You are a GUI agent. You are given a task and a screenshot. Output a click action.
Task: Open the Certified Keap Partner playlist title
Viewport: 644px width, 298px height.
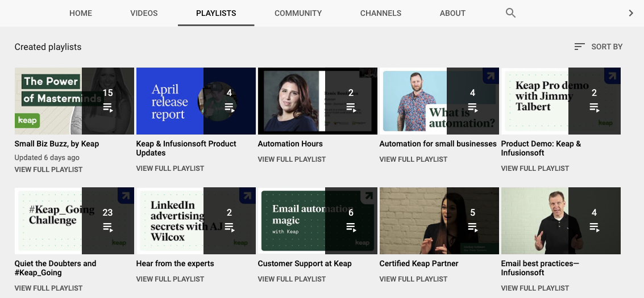[x=418, y=263]
